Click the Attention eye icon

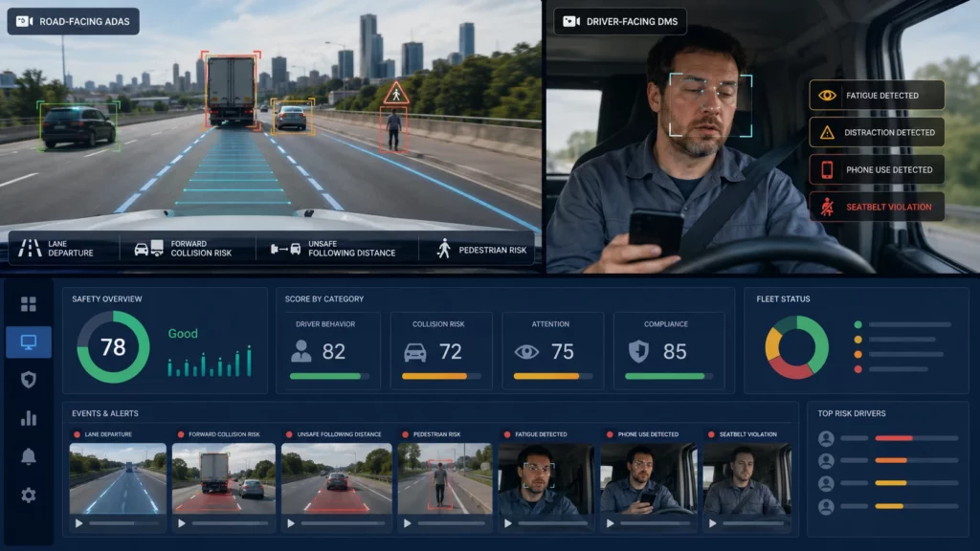pos(526,352)
